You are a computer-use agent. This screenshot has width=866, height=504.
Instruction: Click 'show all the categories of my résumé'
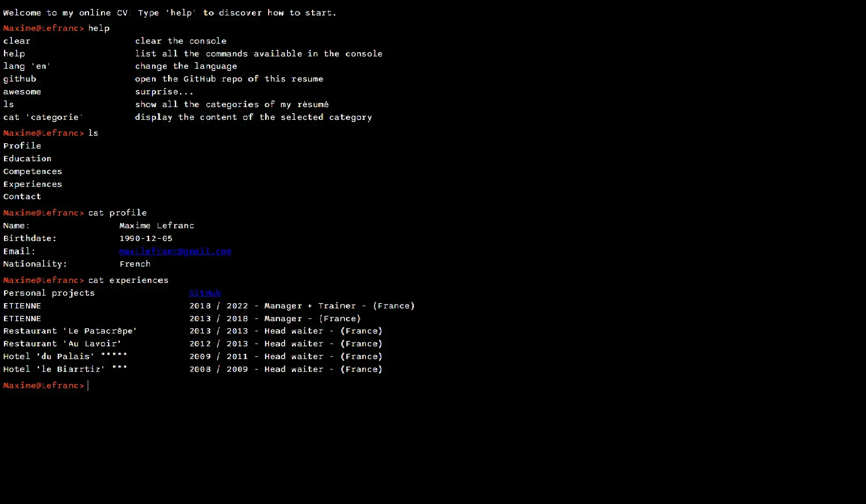point(232,104)
